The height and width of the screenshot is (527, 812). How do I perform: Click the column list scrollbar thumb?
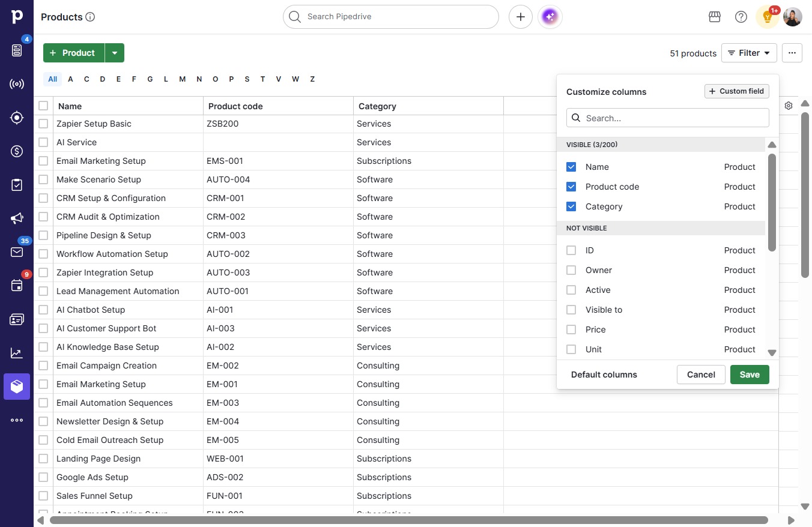[772, 202]
